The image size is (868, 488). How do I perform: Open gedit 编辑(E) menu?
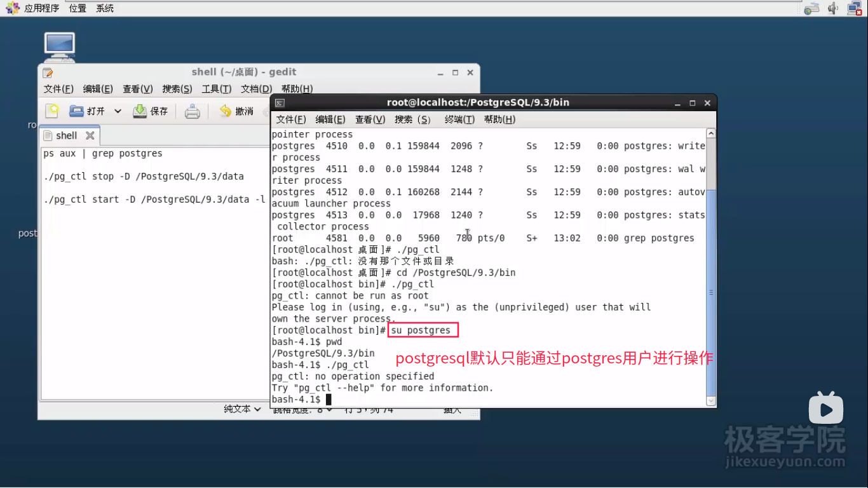pyautogui.click(x=98, y=89)
